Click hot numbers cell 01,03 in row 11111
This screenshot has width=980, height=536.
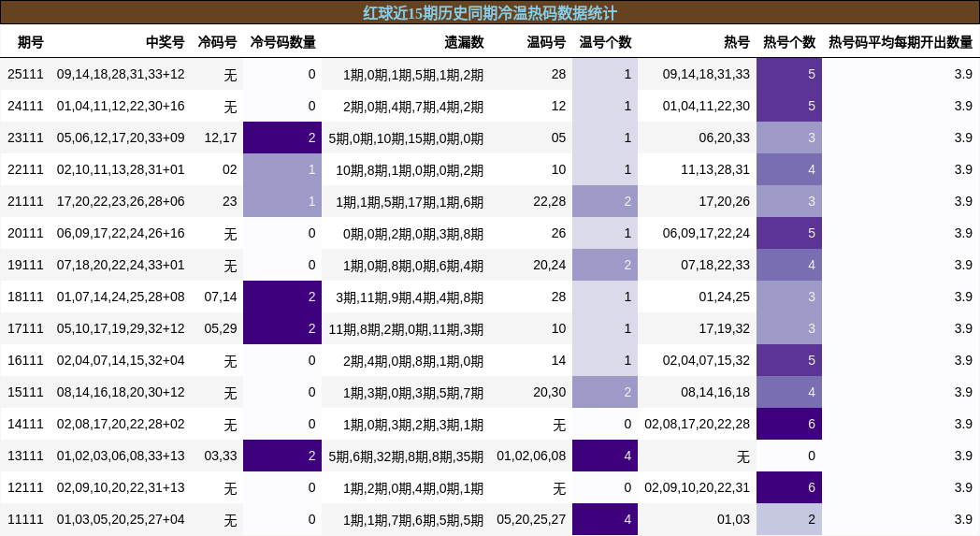(x=733, y=520)
